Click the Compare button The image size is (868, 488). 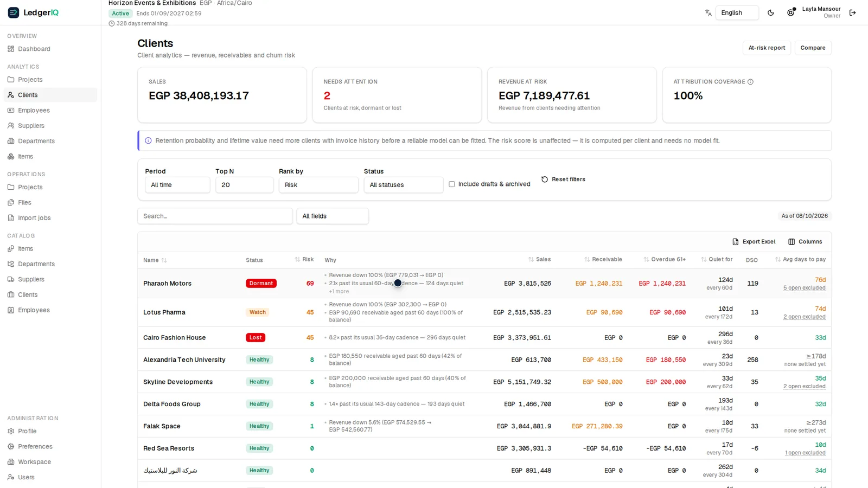click(813, 48)
